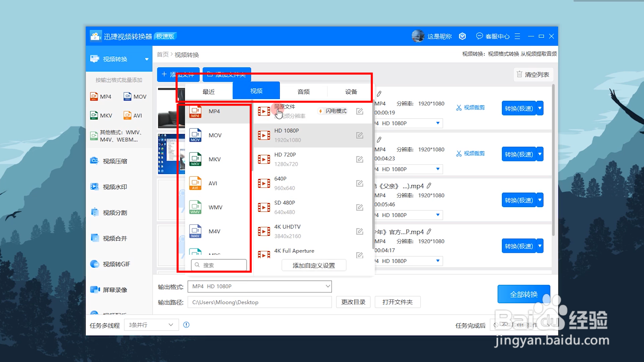Click the pencil icon next to 4K UHDTV
Image resolution: width=644 pixels, height=362 pixels.
[360, 231]
